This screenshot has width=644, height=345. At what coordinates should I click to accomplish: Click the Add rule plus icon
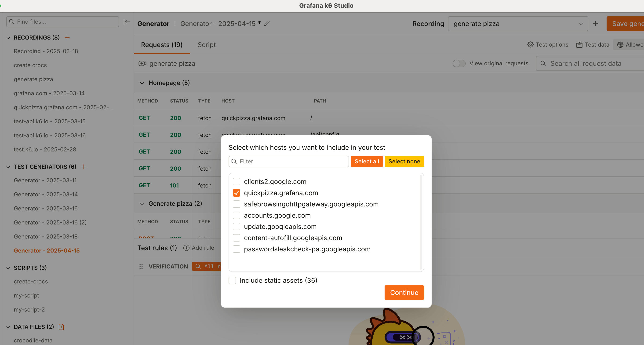point(186,248)
